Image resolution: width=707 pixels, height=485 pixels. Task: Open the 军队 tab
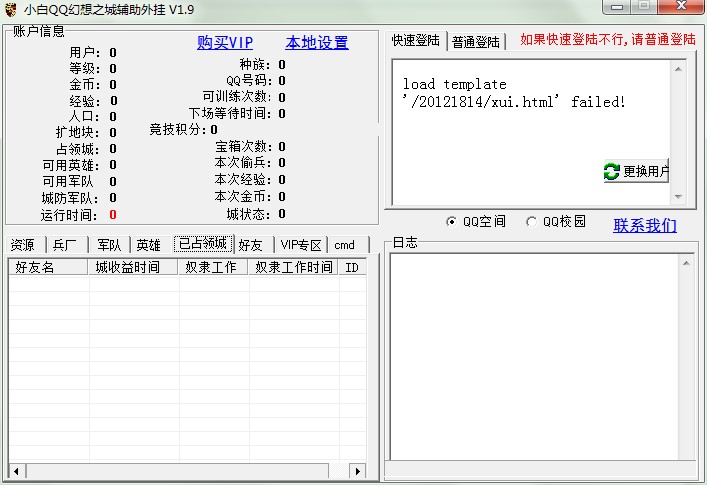click(x=109, y=245)
